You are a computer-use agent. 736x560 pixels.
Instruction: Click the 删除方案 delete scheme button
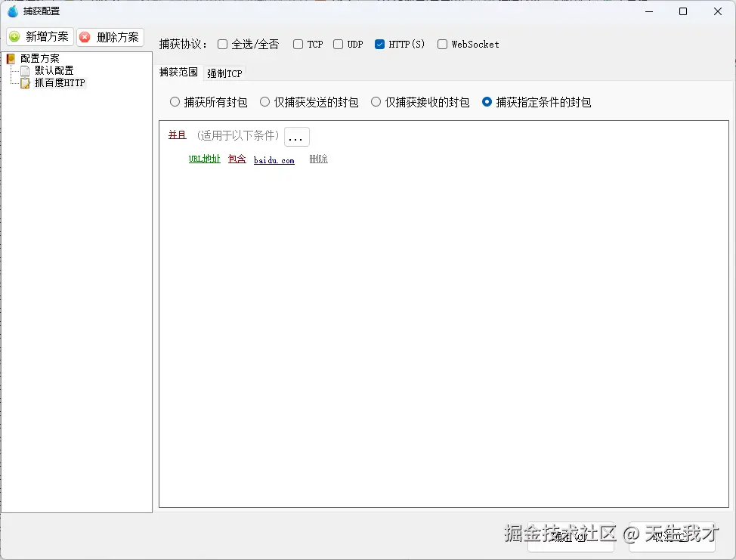coord(110,37)
